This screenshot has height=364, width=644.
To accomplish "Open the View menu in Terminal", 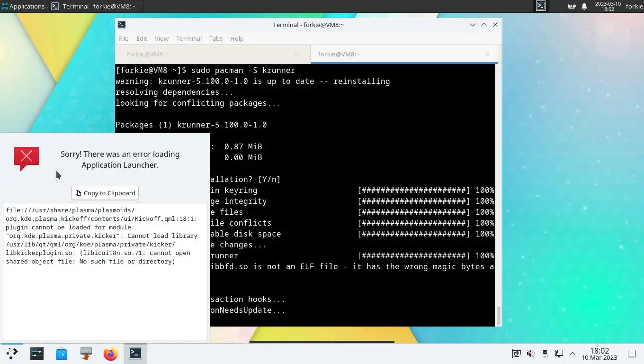I will [161, 38].
